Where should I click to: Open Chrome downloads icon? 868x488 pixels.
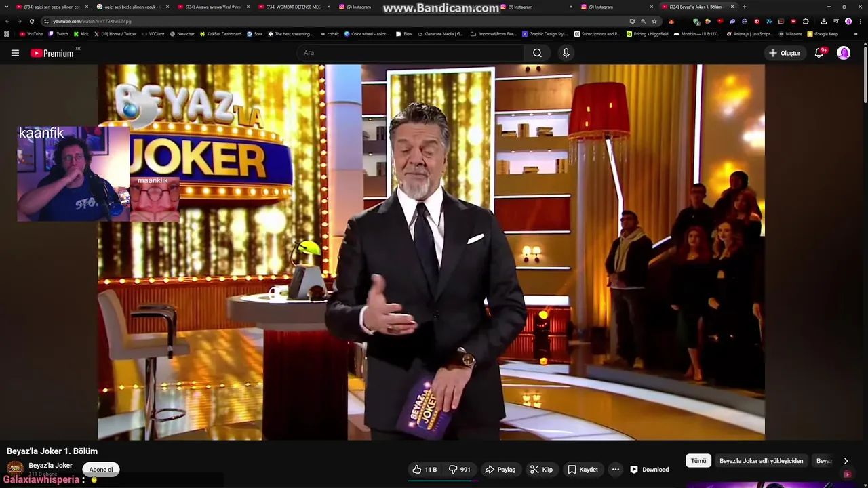(824, 21)
